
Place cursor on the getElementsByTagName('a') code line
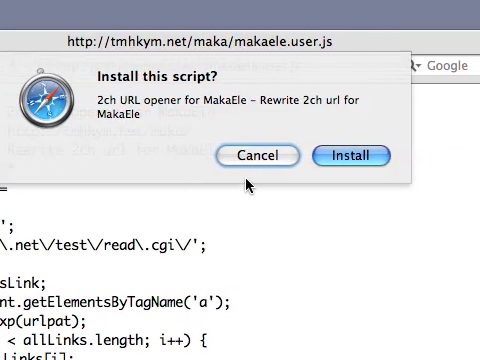pyautogui.click(x=115, y=302)
